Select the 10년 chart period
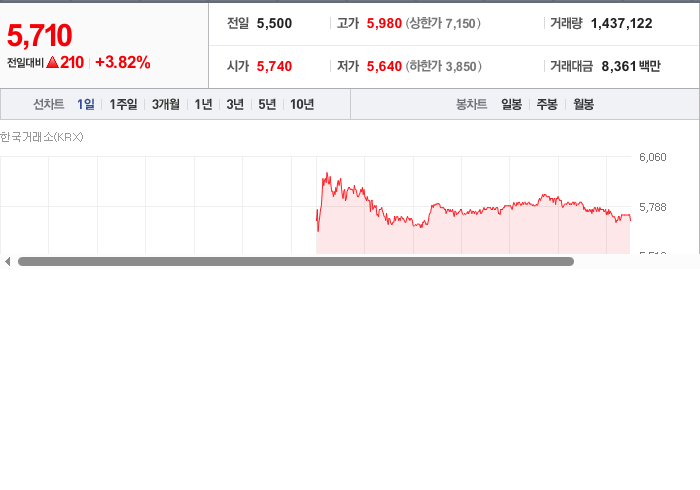 (302, 104)
